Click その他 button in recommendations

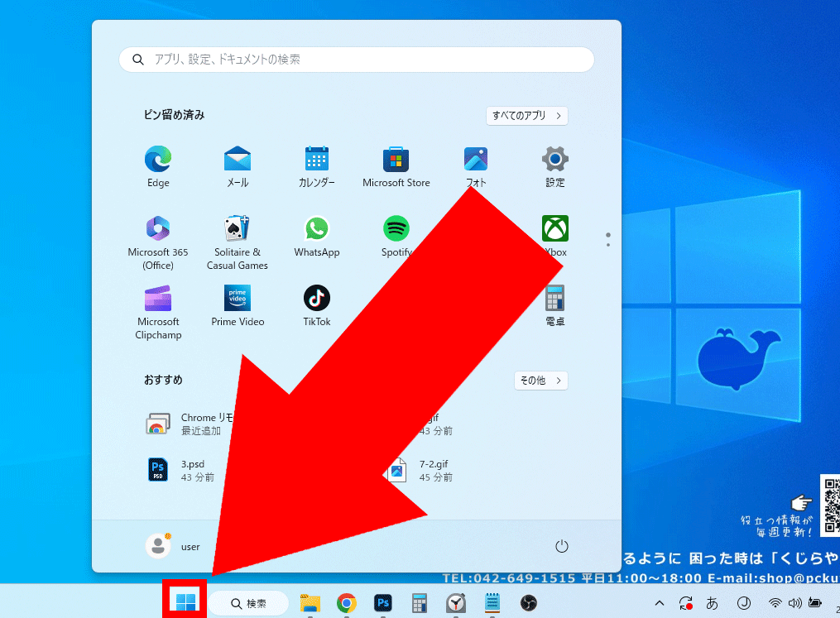point(540,381)
